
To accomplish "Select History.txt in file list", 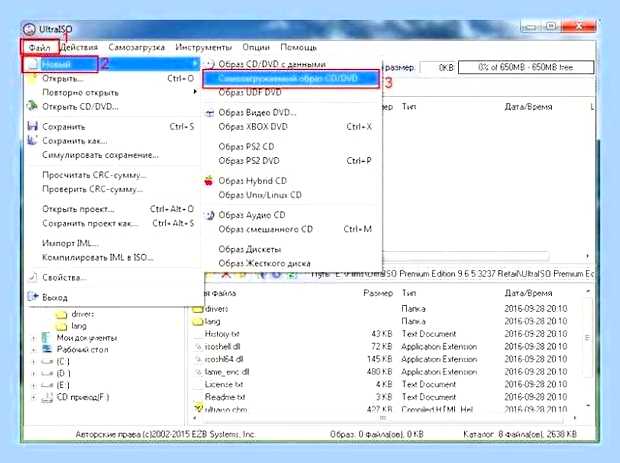I will pos(222,334).
